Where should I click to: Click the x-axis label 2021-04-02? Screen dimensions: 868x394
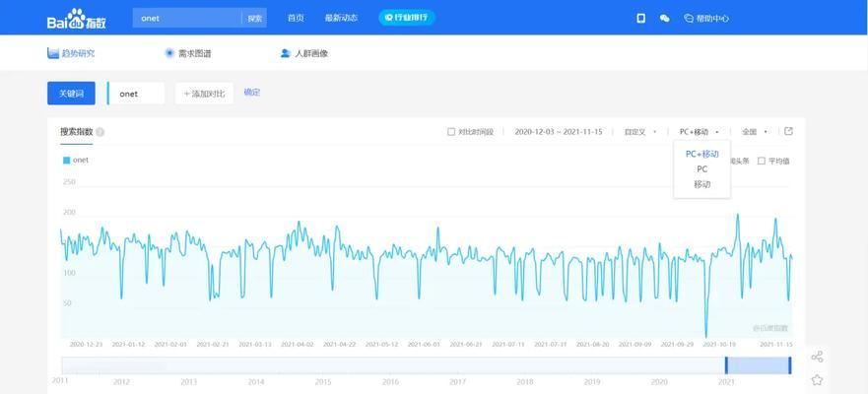(298, 344)
